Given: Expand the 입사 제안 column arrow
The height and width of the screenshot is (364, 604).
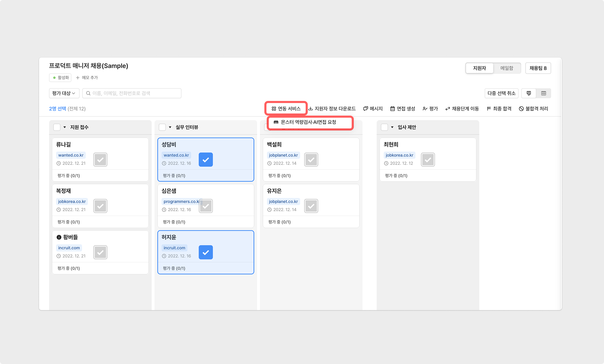Looking at the screenshot, I should click(392, 127).
